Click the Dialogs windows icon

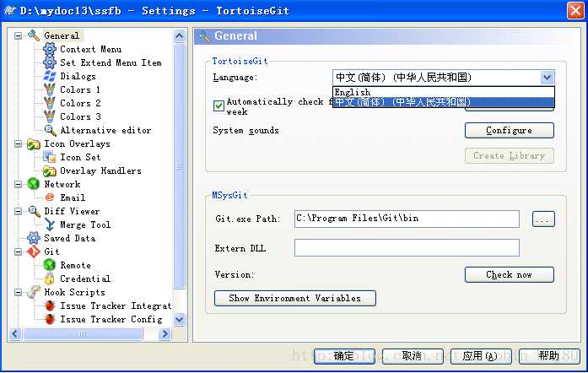pyautogui.click(x=50, y=76)
